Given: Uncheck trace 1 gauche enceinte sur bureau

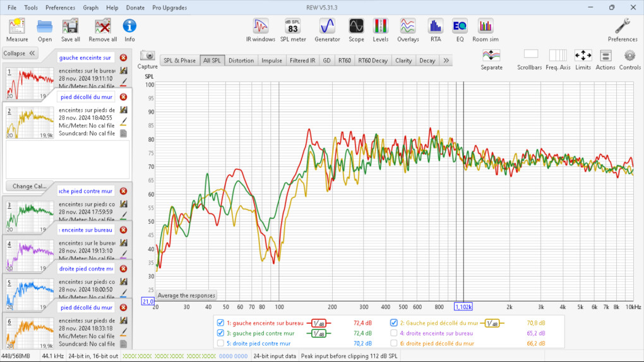Looking at the screenshot, I should [220, 323].
